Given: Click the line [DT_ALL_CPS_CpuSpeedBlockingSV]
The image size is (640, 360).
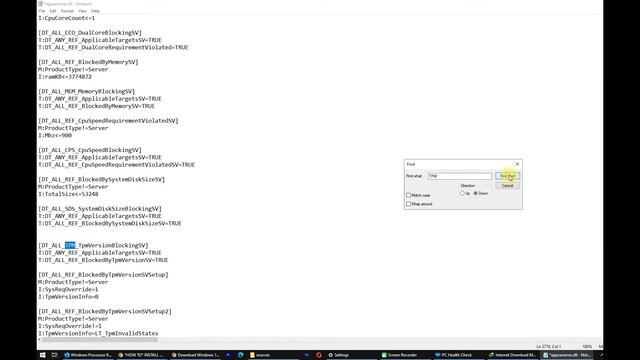Looking at the screenshot, I should click(90, 150).
